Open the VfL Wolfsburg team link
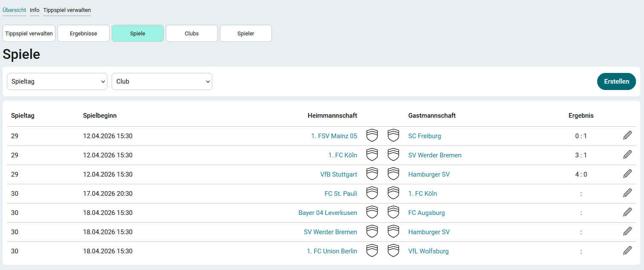Screen dimensions: 644x270 (428, 251)
